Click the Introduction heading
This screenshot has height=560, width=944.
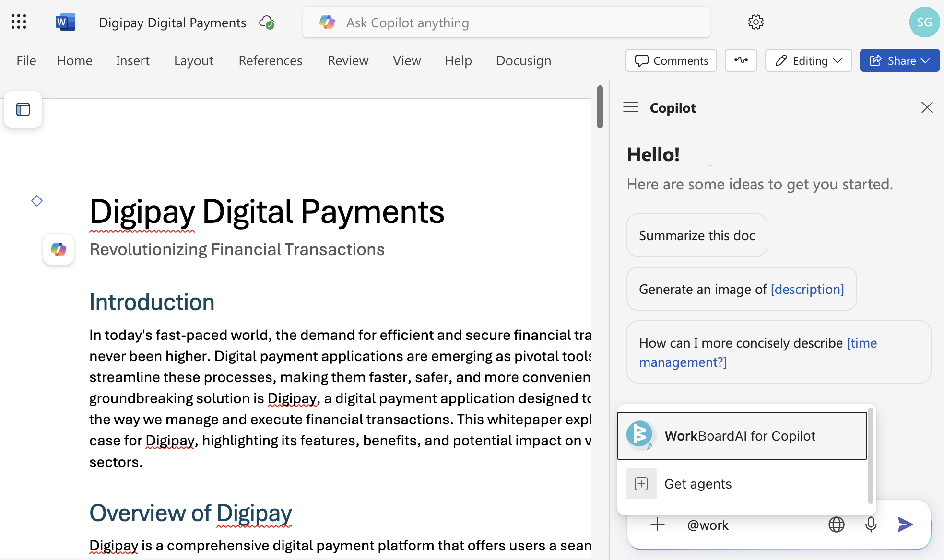pos(152,302)
